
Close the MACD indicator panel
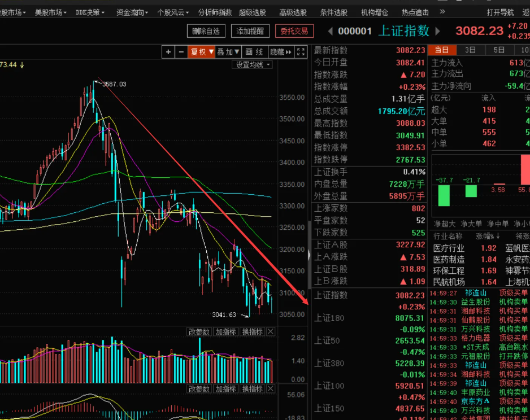click(x=271, y=389)
